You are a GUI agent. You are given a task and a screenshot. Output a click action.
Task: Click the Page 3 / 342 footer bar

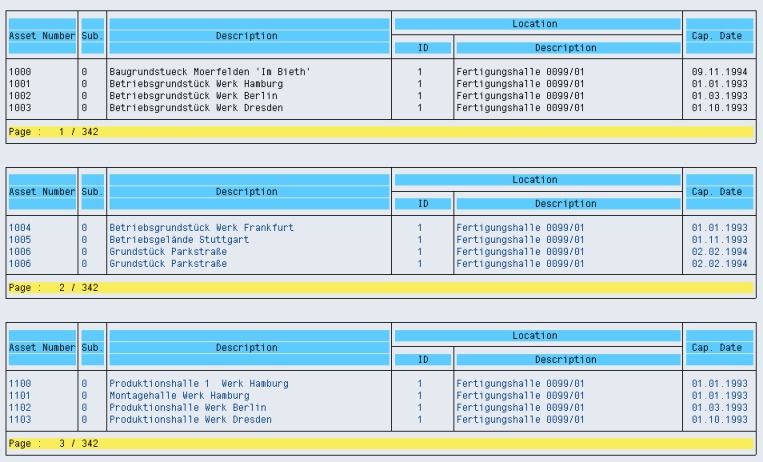(x=380, y=441)
